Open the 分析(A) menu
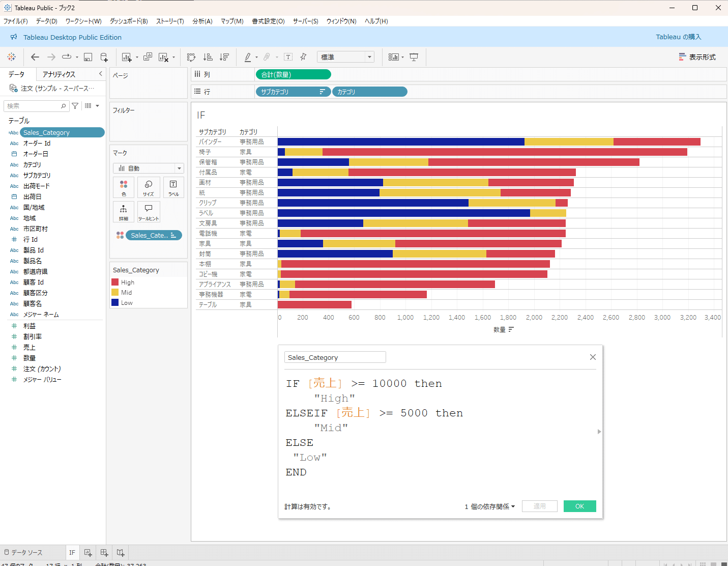Screen dimensions: 728x566 [x=202, y=21]
